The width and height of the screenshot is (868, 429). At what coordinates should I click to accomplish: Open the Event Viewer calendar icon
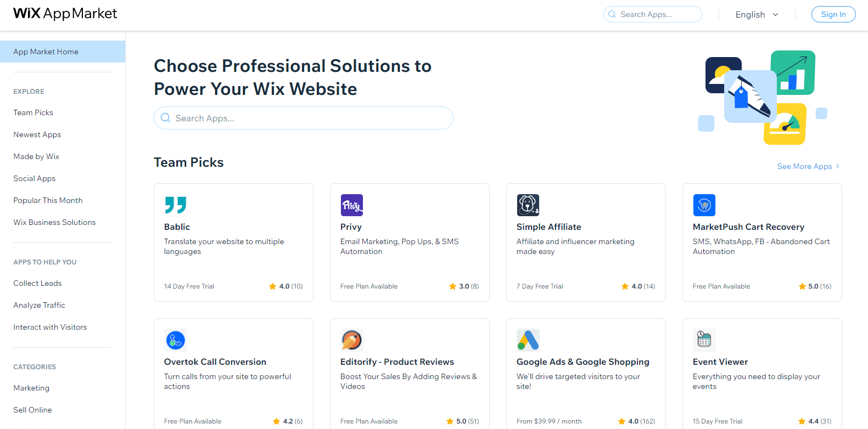[x=704, y=340]
